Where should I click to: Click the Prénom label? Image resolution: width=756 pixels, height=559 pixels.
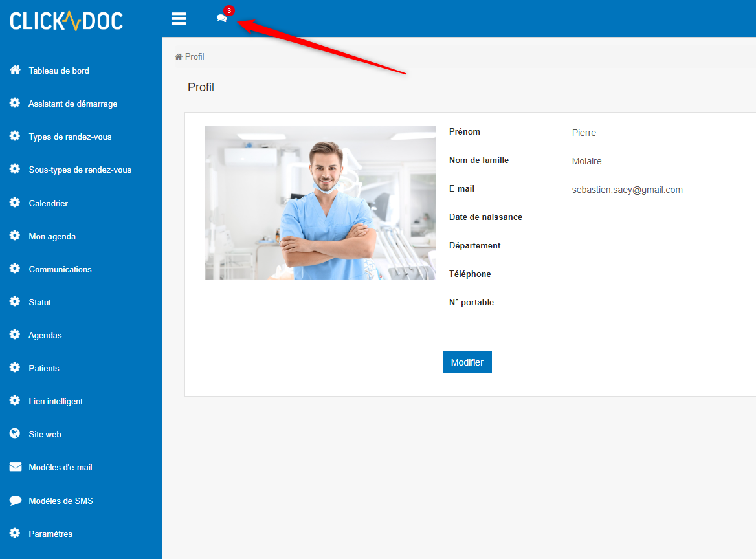tap(465, 131)
